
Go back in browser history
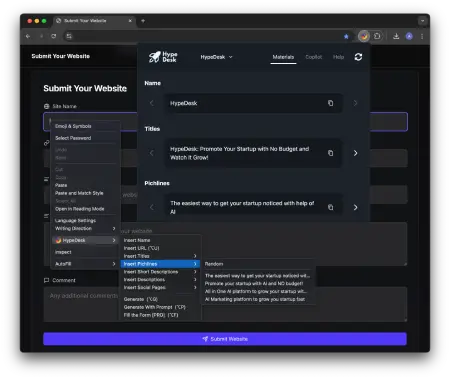[28, 36]
